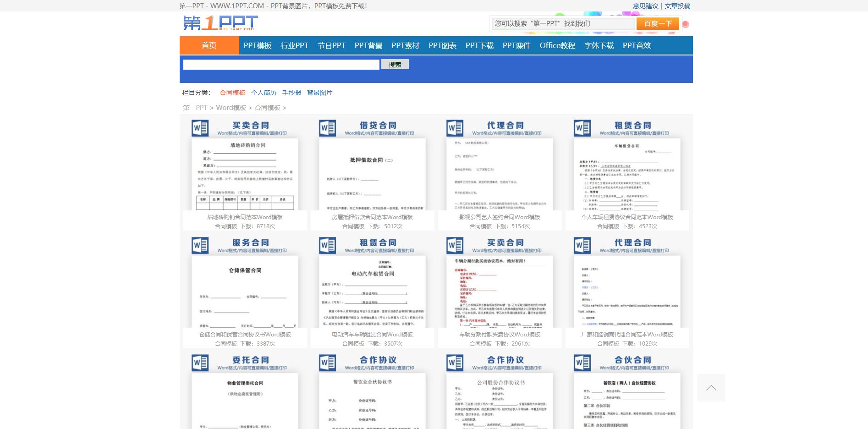Click the 百度一下 button
The width and height of the screenshot is (868, 429).
[658, 23]
